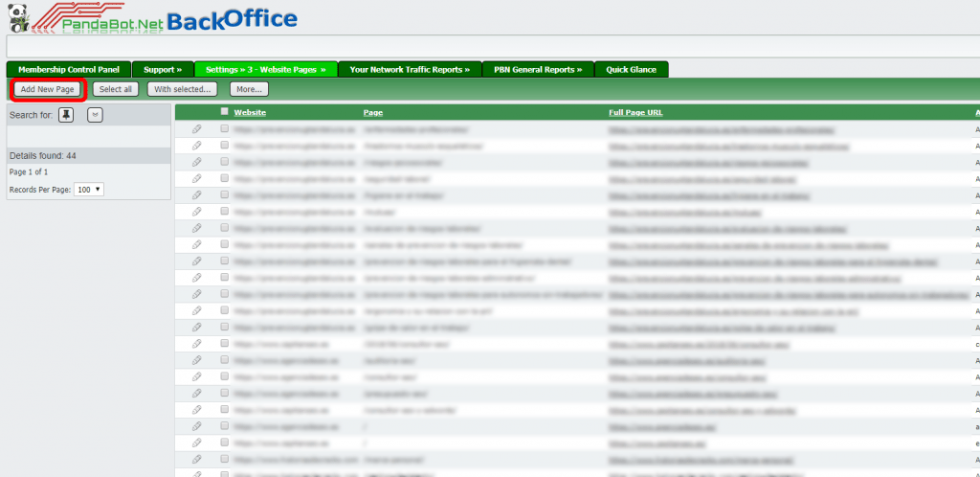Click the edit pencil in the first table row
Image resolution: width=980 pixels, height=477 pixels.
click(196, 128)
